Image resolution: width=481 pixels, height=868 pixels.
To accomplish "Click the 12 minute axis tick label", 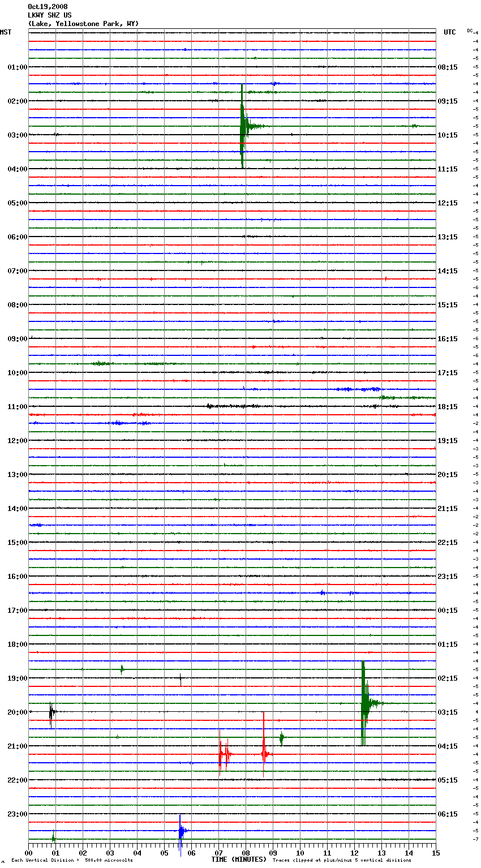I will click(x=355, y=853).
